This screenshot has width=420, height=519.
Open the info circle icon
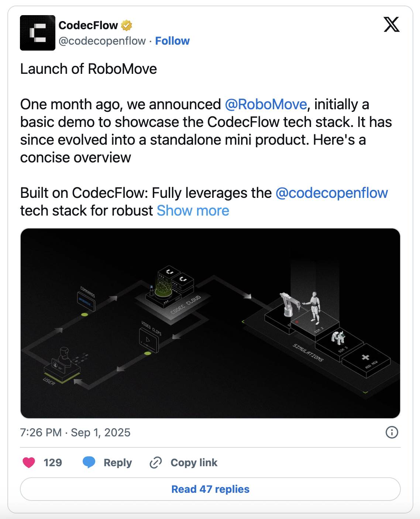[392, 432]
